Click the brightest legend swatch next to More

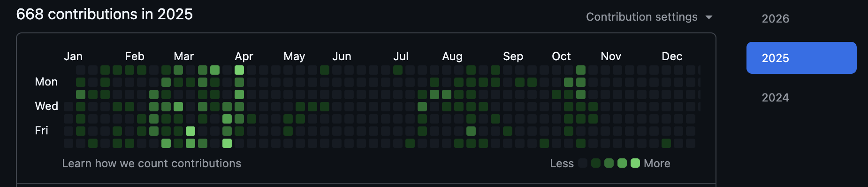[x=635, y=163]
